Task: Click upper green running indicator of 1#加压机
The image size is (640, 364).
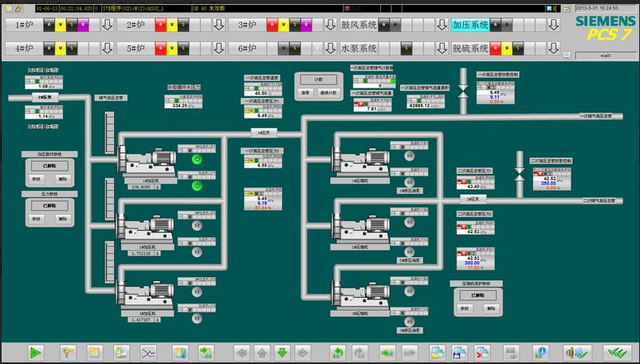Action: [x=197, y=159]
